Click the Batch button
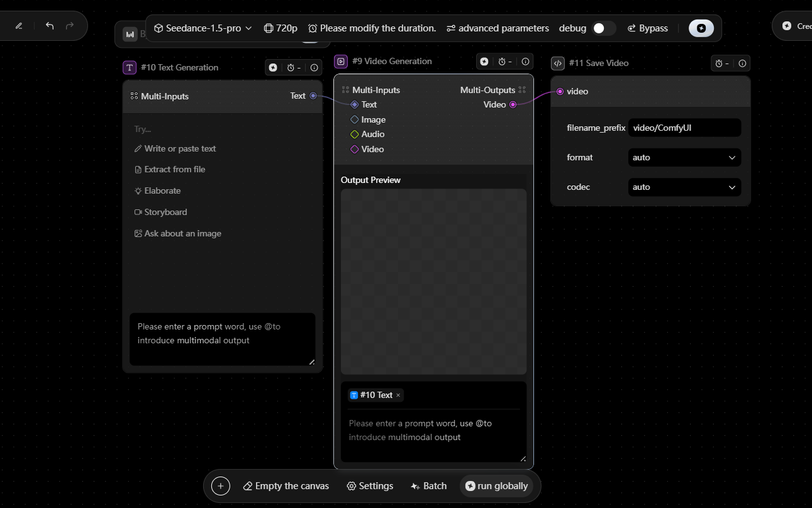 point(428,486)
